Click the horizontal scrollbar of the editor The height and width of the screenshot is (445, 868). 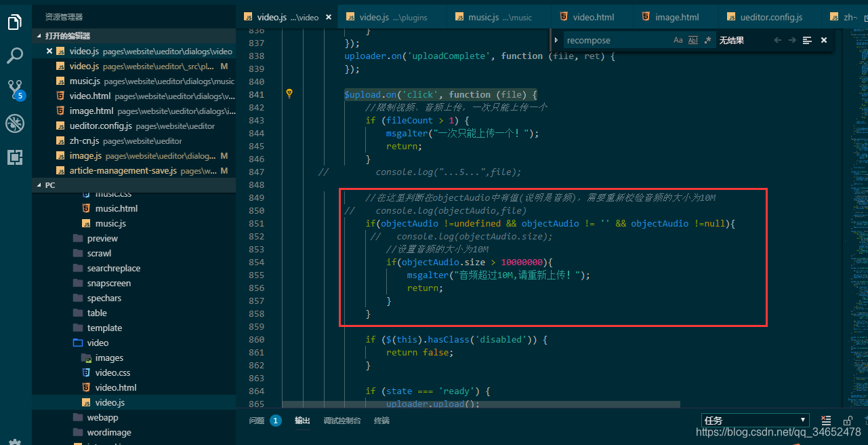481,404
